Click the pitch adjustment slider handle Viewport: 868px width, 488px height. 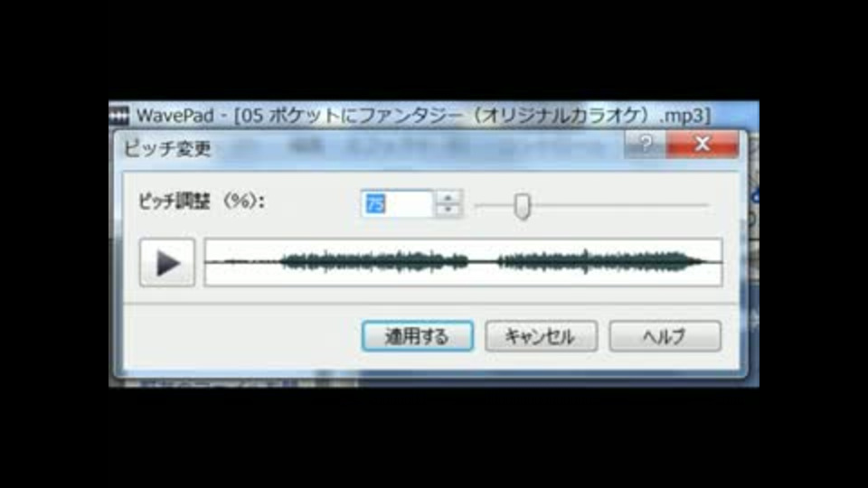[x=522, y=206]
